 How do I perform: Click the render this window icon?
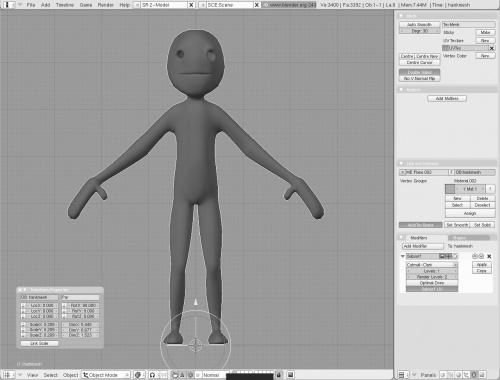(x=290, y=375)
